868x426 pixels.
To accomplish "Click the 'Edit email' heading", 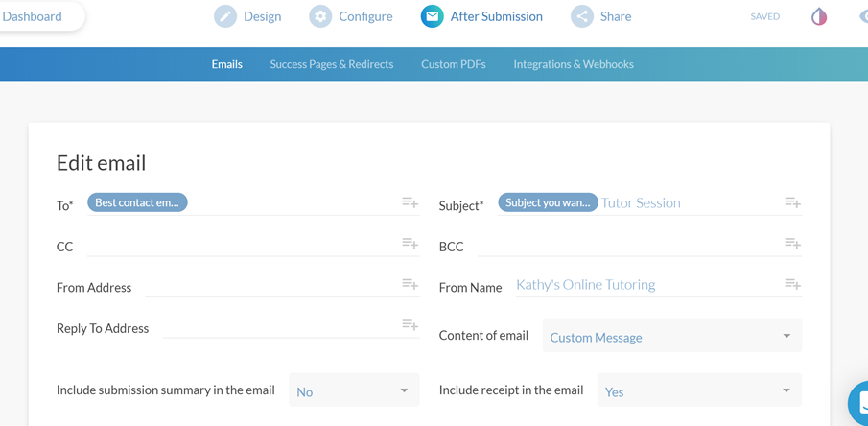I will (102, 163).
